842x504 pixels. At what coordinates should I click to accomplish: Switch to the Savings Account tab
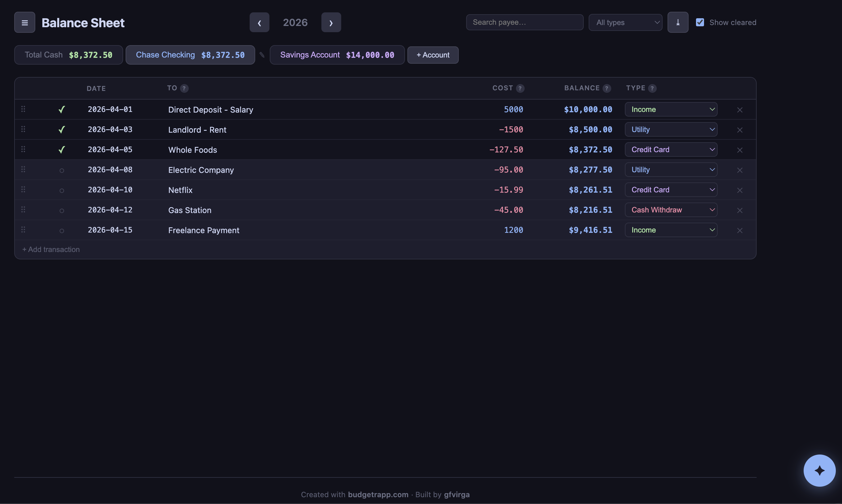point(337,55)
